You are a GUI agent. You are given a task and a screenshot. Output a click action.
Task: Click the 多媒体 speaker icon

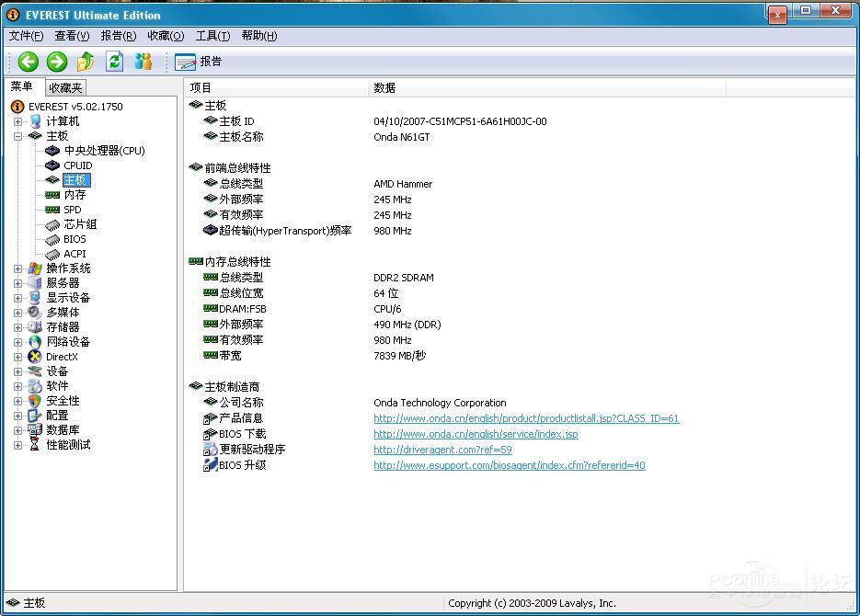[35, 313]
